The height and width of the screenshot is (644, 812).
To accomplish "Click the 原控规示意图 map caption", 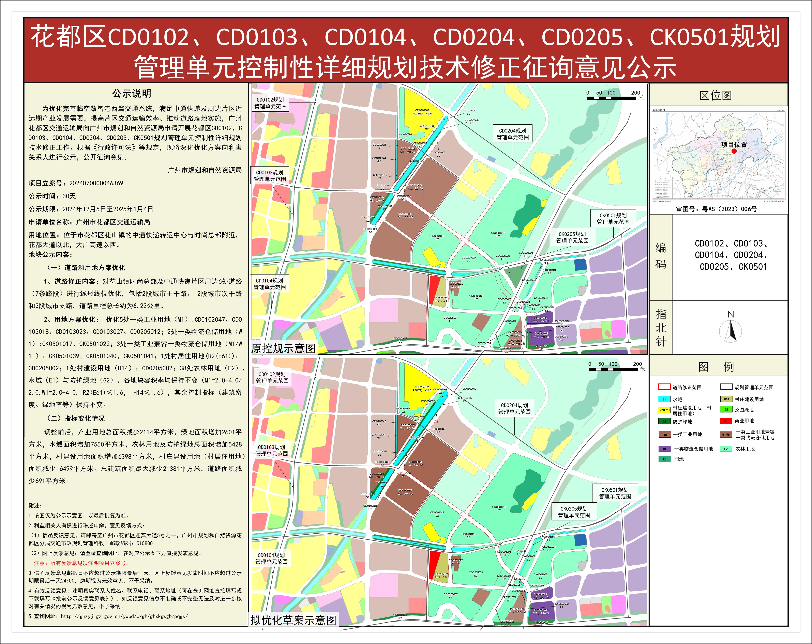I will click(x=283, y=348).
